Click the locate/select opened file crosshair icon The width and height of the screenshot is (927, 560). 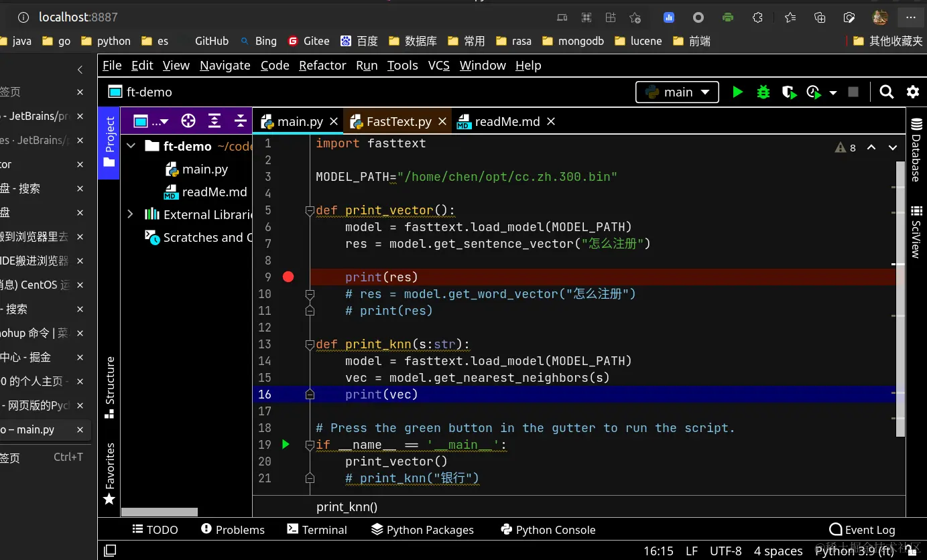click(188, 121)
